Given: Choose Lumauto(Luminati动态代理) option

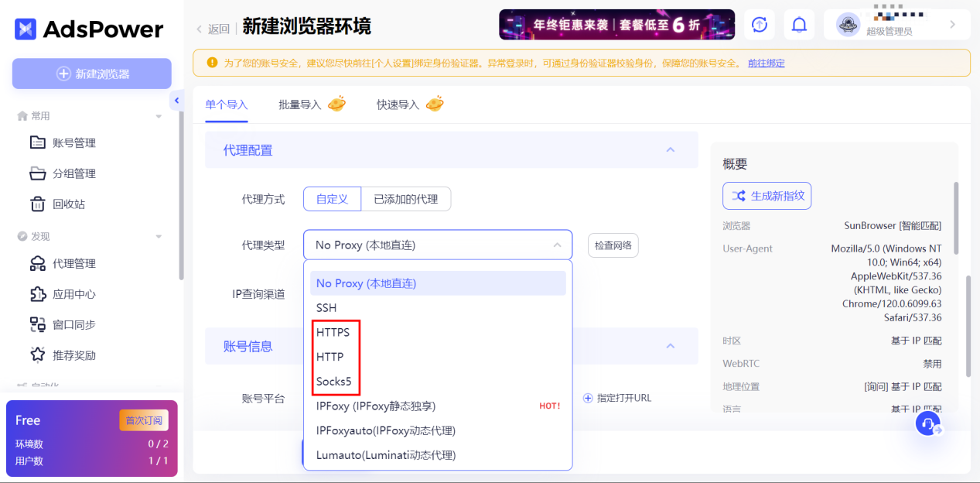Looking at the screenshot, I should (438, 455).
